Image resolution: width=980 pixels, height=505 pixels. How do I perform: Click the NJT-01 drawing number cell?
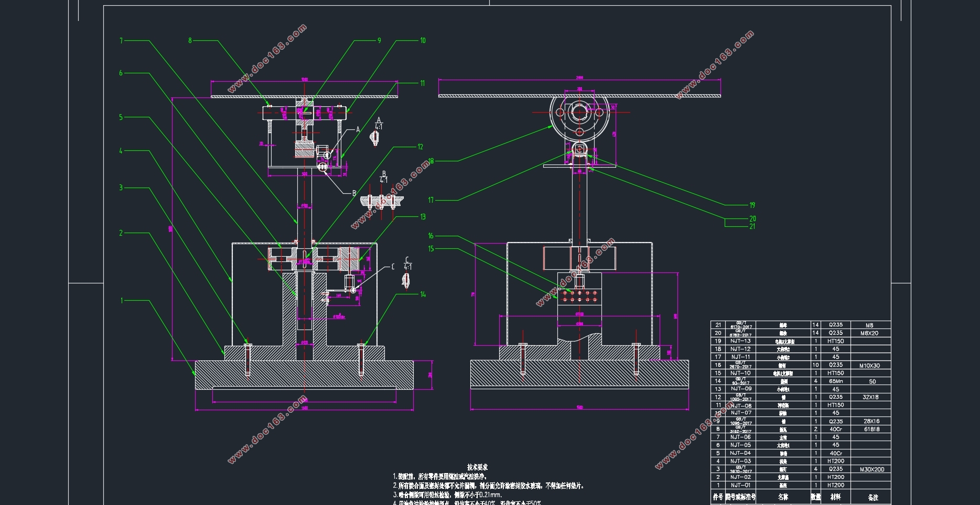pyautogui.click(x=740, y=485)
